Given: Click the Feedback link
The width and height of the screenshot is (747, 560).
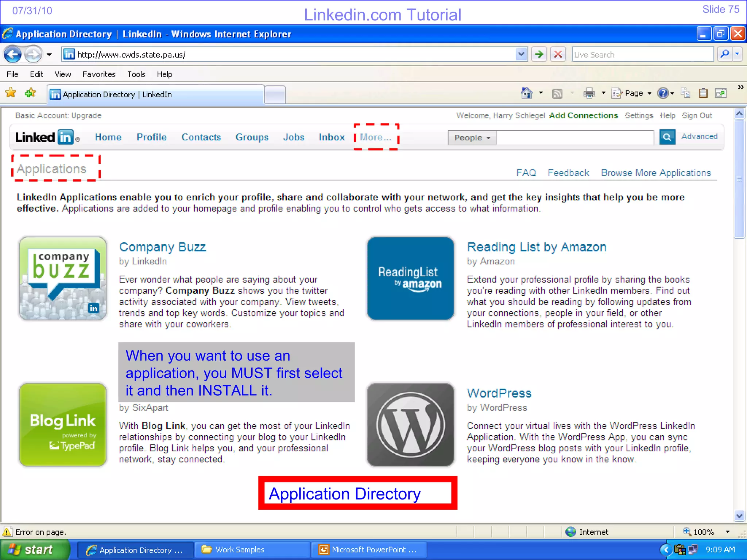Looking at the screenshot, I should tap(568, 173).
